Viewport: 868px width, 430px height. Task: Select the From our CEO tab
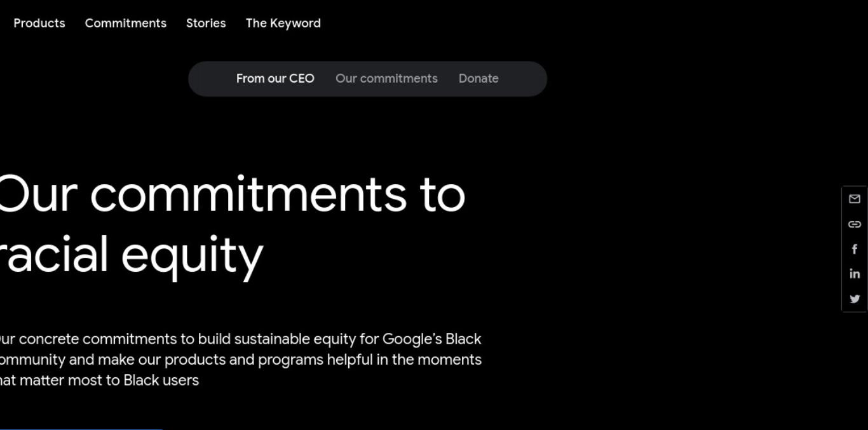coord(275,79)
